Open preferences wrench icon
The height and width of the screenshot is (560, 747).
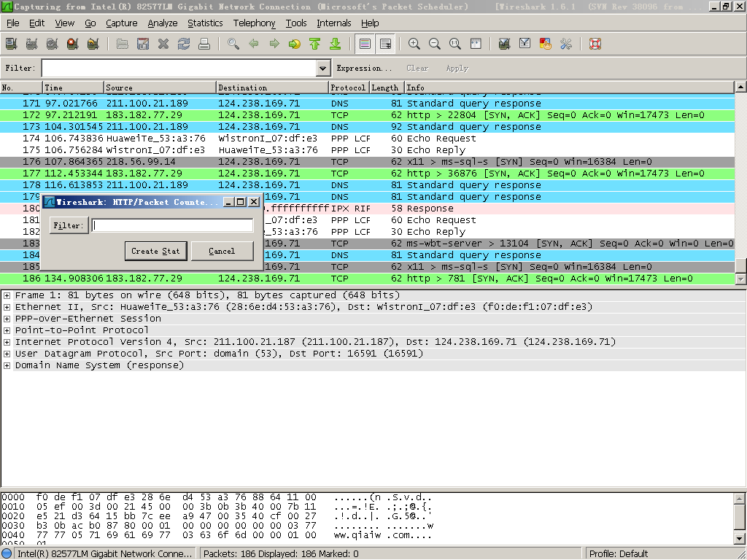click(x=566, y=44)
